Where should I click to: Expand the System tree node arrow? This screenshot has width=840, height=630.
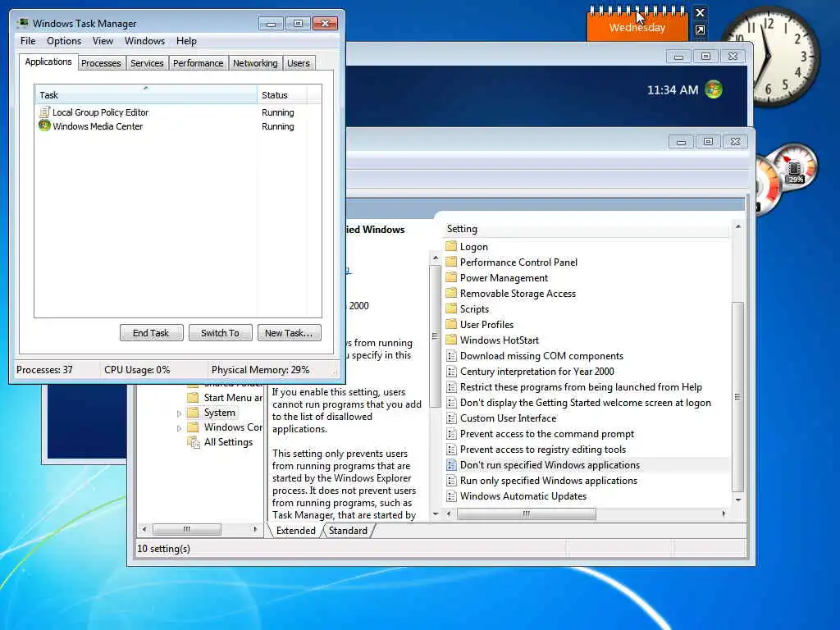coord(179,413)
